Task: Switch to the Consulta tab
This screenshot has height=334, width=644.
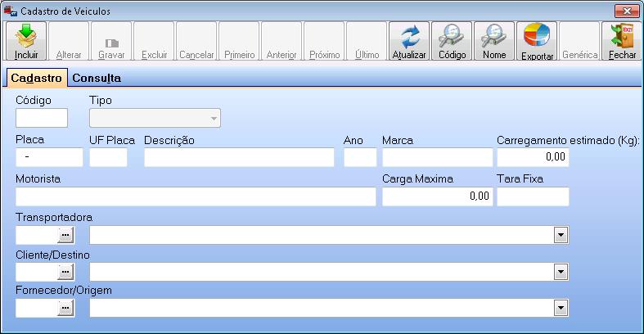Action: click(96, 79)
